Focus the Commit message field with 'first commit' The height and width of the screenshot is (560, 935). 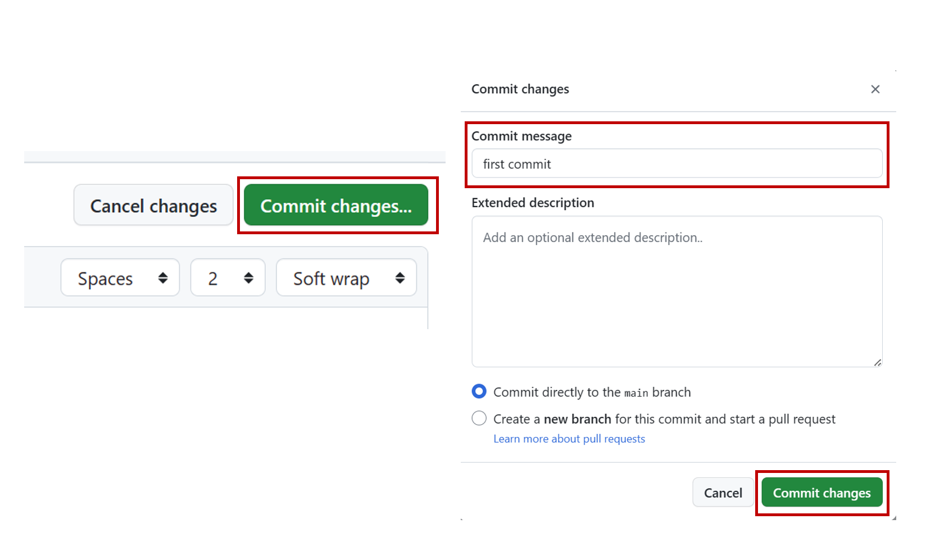(677, 164)
